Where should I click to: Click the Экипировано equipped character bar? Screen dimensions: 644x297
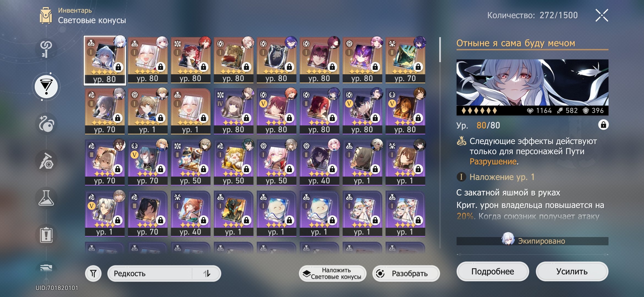tap(532, 241)
